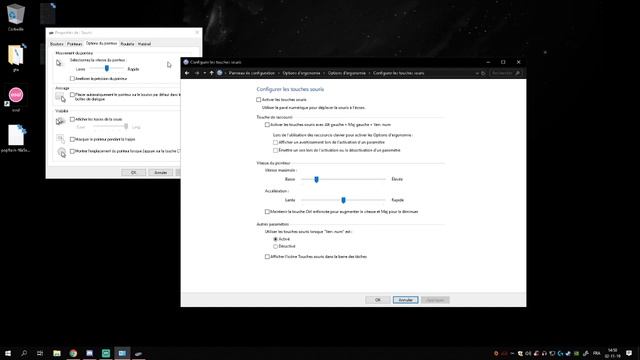Check Émettre un son option
The image size is (640, 360).
click(276, 150)
